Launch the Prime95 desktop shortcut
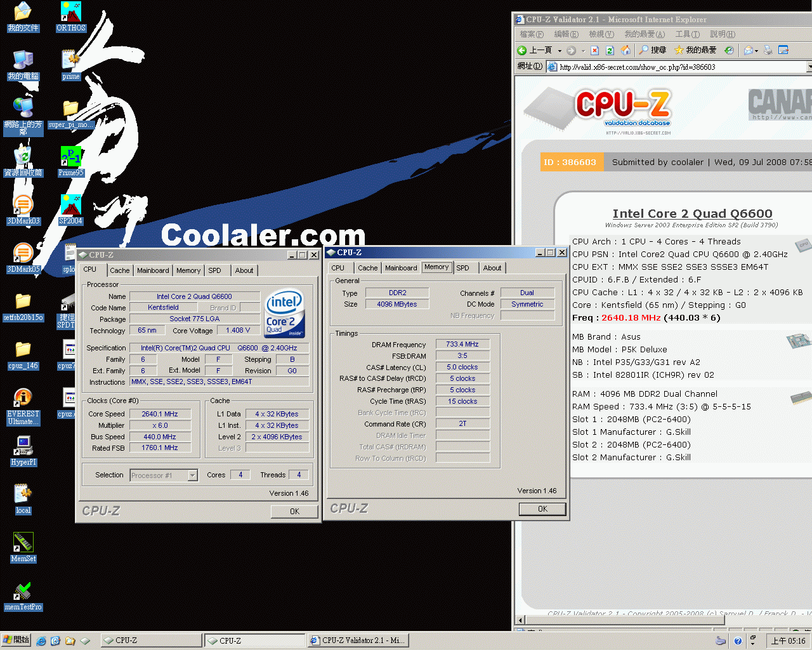The width and height of the screenshot is (812, 650). [71, 162]
